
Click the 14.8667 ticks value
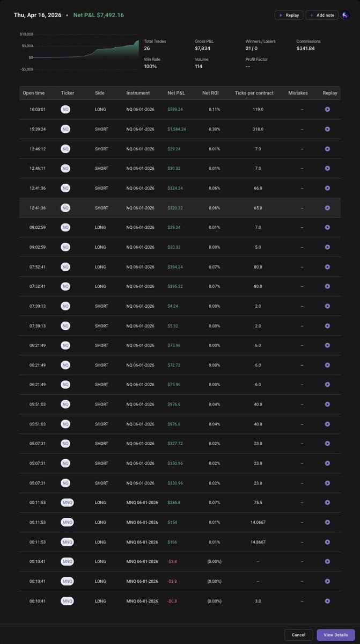tap(258, 542)
